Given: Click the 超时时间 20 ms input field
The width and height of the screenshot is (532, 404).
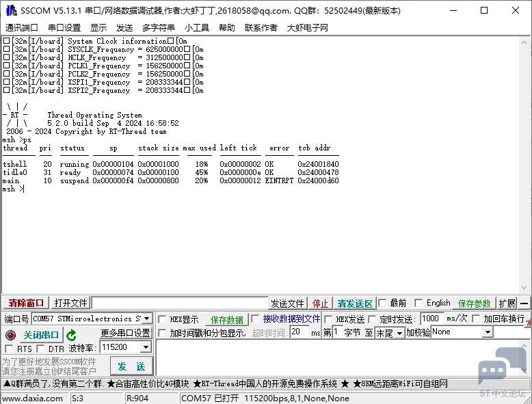Looking at the screenshot, I should tap(300, 332).
